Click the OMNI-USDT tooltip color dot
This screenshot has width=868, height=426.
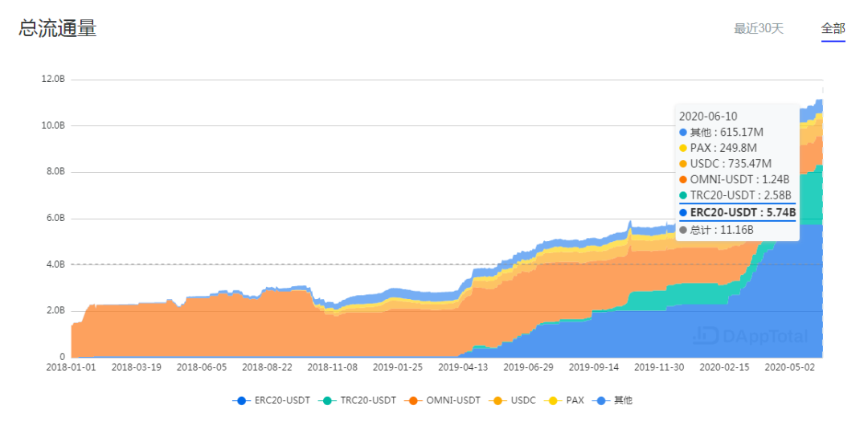pos(683,179)
